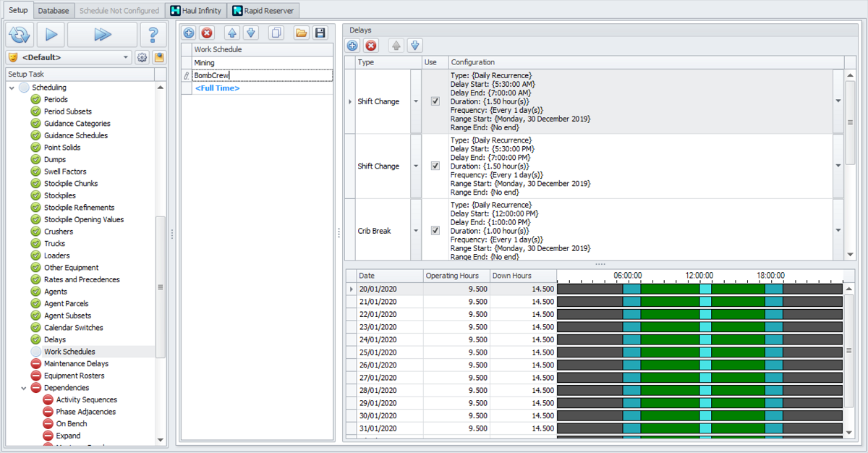Collapse the Dependencies tree node
868x453 pixels.
pos(24,388)
